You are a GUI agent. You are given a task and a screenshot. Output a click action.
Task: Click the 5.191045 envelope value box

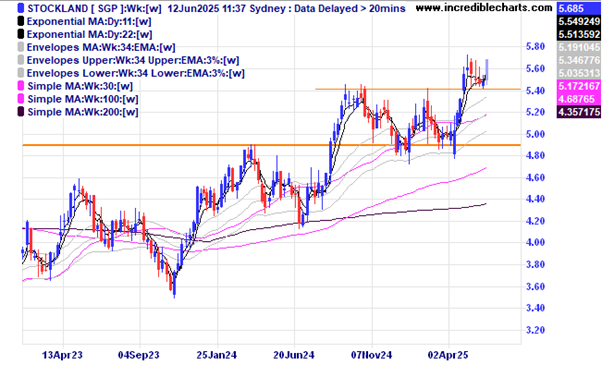tap(579, 47)
